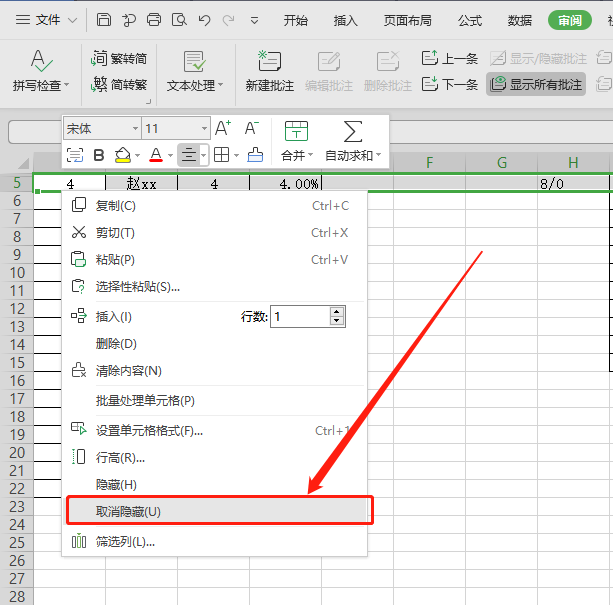Toggle 显示所有批注 button
The height and width of the screenshot is (605, 613).
click(536, 84)
